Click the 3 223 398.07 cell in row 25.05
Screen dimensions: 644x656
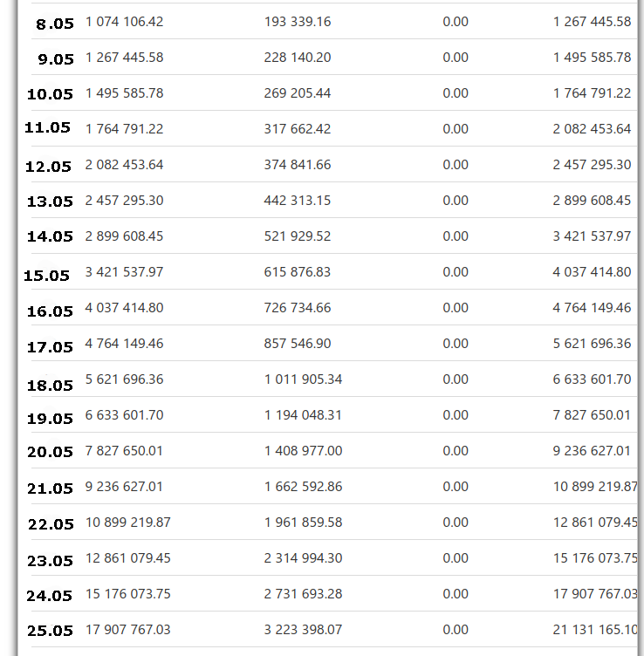pos(303,630)
